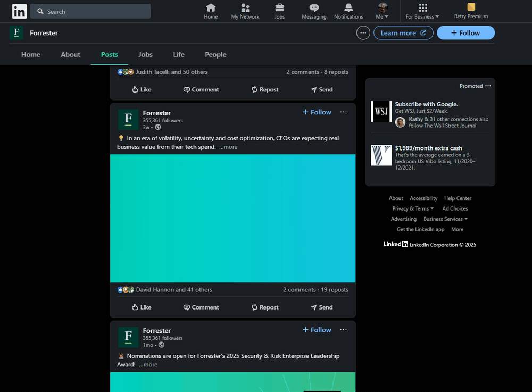The image size is (532, 392).
Task: Open the Ad Choices footer link
Action: 455,208
